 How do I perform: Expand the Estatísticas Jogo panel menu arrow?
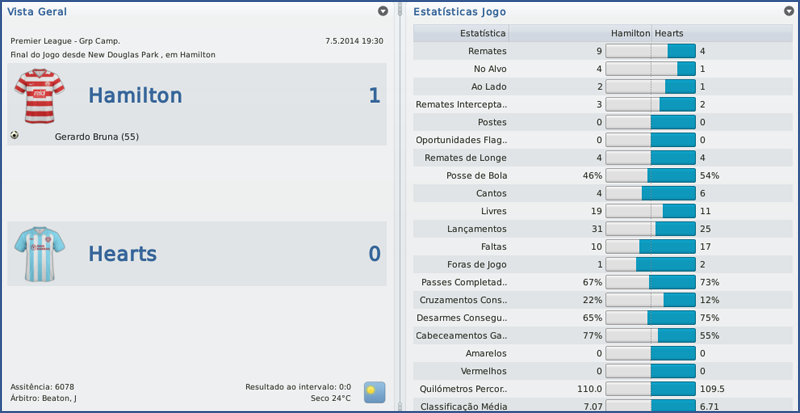click(x=789, y=11)
